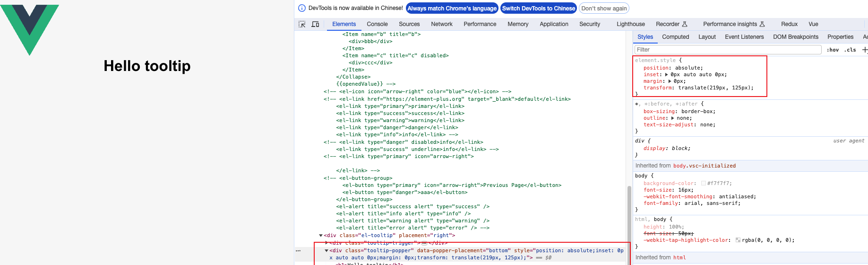Image resolution: width=868 pixels, height=265 pixels.
Task: Open the Memory tab
Action: (518, 24)
